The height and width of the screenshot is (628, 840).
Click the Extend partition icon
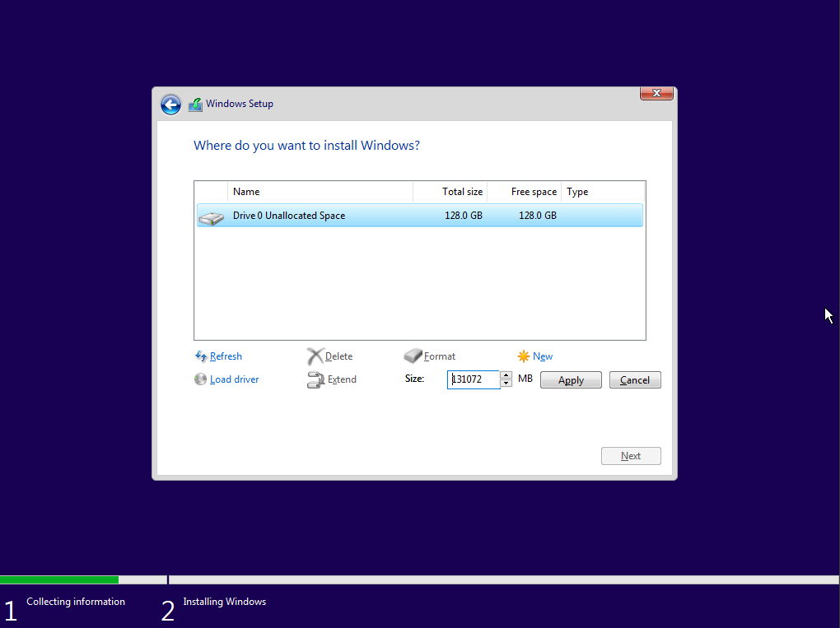(315, 379)
